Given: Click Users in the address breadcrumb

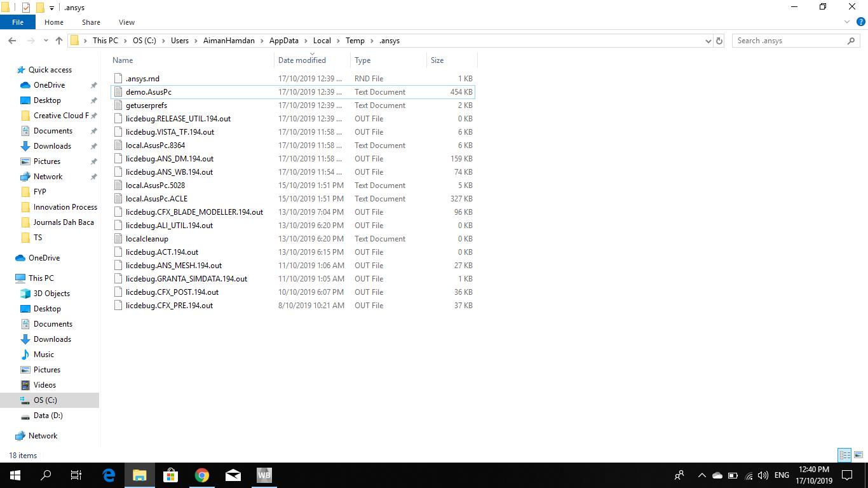Looking at the screenshot, I should click(x=180, y=41).
